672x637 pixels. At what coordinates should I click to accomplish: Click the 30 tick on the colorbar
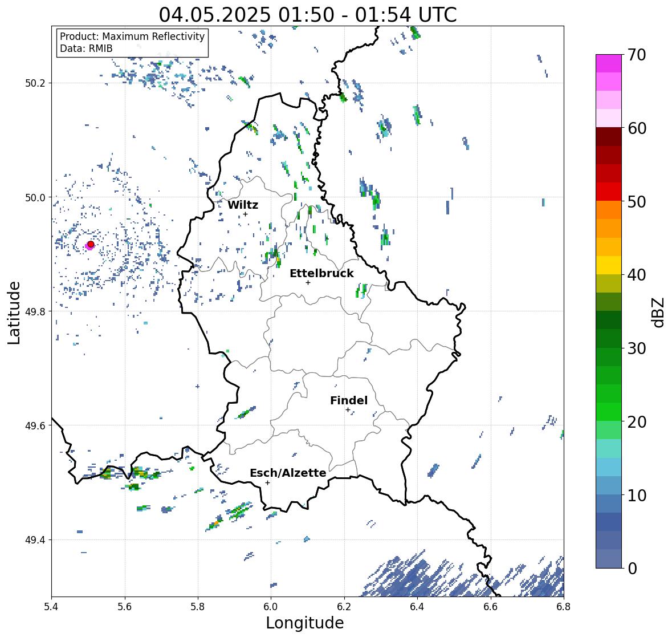tap(636, 348)
